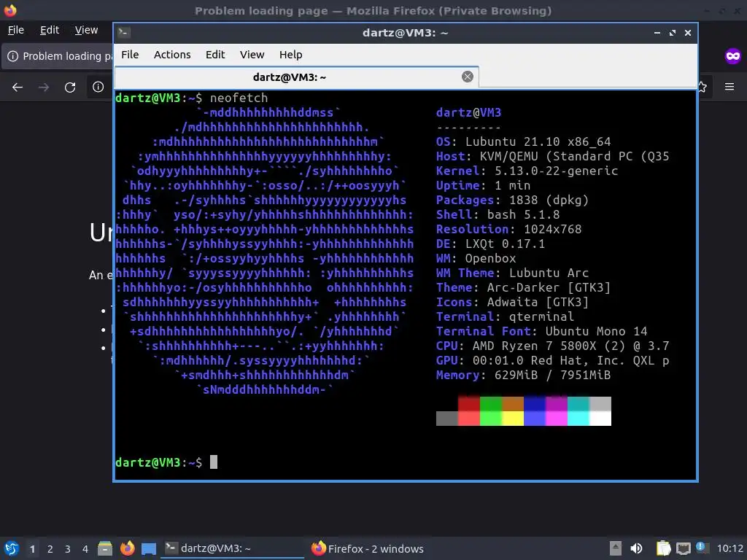Click the Firefox forward arrow button
Image resolution: width=747 pixels, height=560 pixels.
point(44,87)
